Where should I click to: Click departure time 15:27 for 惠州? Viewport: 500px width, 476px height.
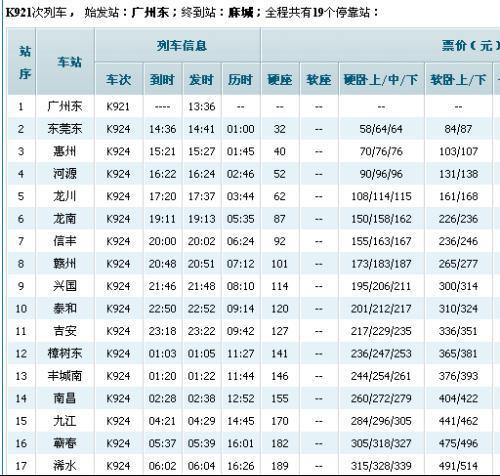click(201, 151)
